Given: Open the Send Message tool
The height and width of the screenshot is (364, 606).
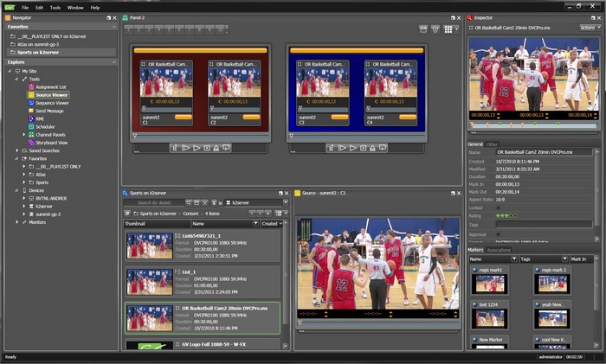Looking at the screenshot, I should click(50, 111).
